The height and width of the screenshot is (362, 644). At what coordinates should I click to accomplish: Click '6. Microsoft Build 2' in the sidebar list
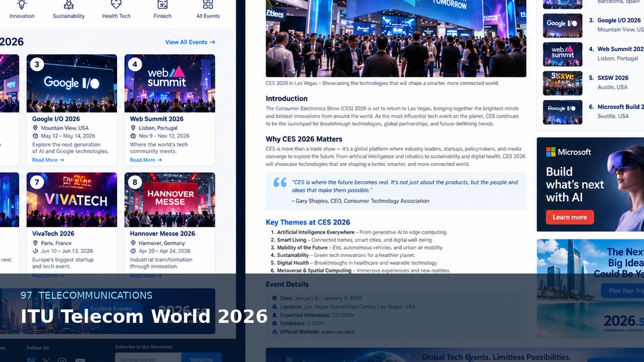[616, 107]
